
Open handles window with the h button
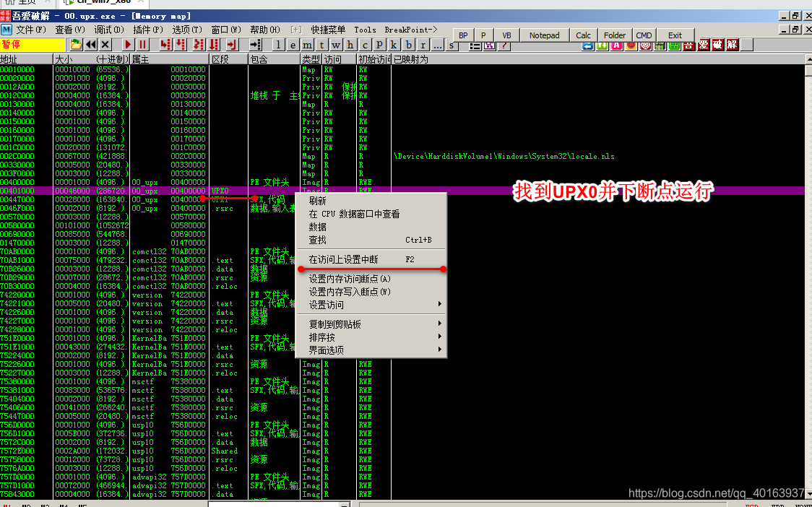point(350,45)
